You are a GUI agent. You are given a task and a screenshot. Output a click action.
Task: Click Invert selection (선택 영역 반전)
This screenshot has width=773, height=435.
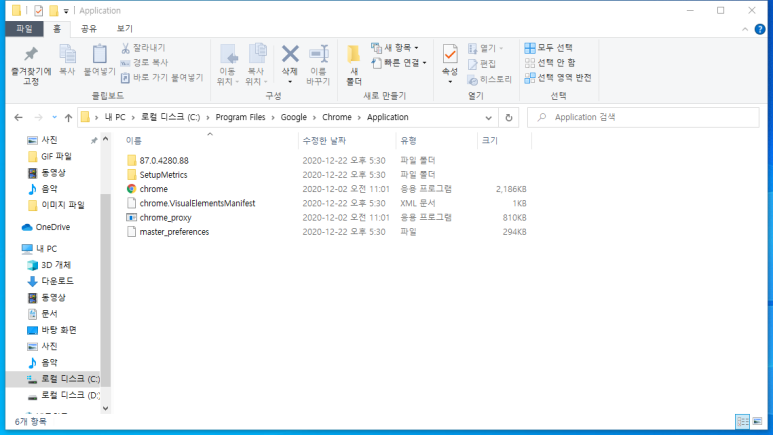coord(558,77)
